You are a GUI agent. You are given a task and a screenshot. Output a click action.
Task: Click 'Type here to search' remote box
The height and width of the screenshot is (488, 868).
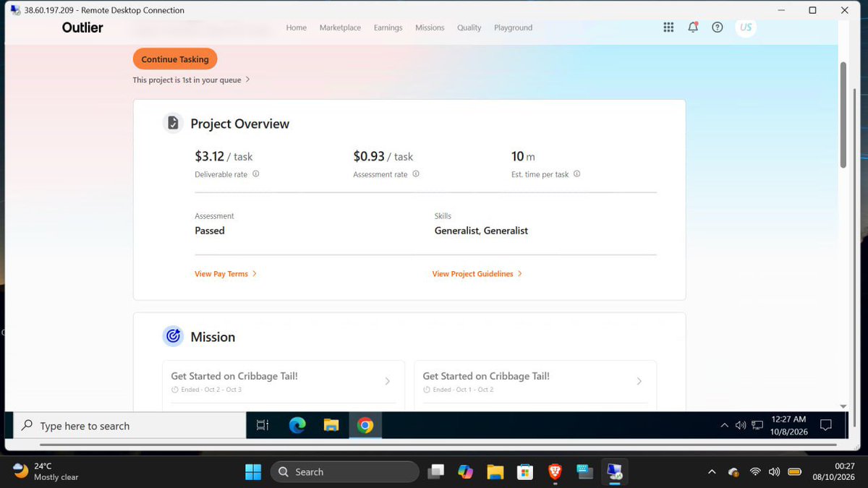tap(130, 426)
